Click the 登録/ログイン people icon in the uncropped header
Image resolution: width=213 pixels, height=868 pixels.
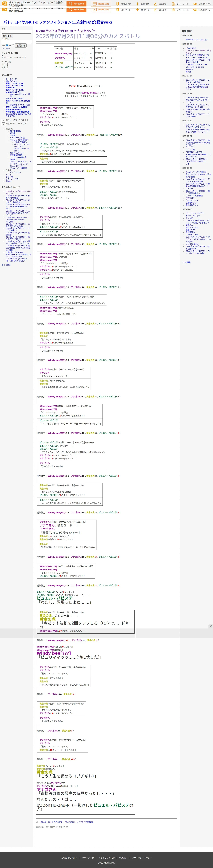[195, 4]
